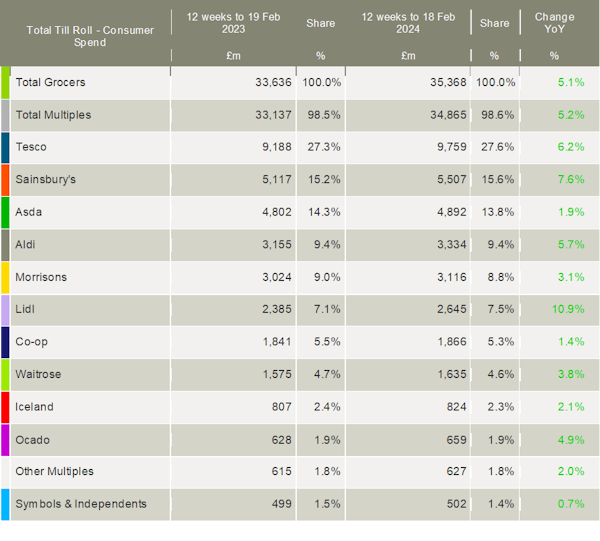Viewport: 600px width, 541px height.
Task: Click the Asda green color swatch
Action: pyautogui.click(x=5, y=213)
